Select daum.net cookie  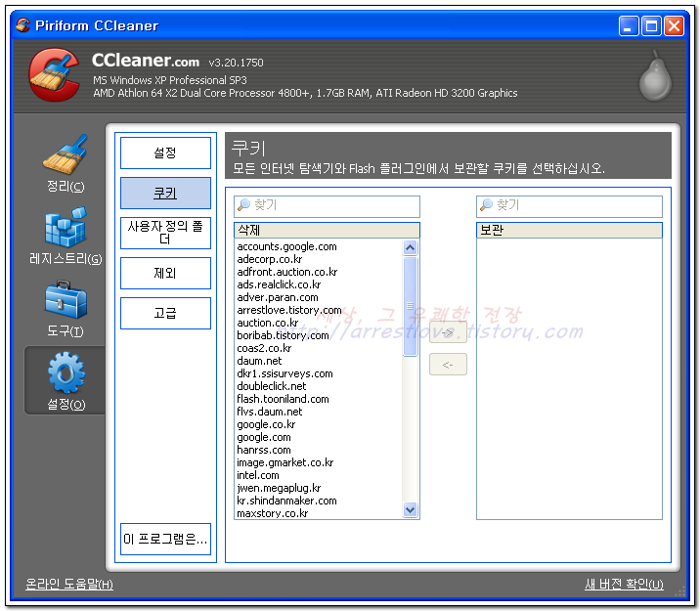pyautogui.click(x=259, y=361)
